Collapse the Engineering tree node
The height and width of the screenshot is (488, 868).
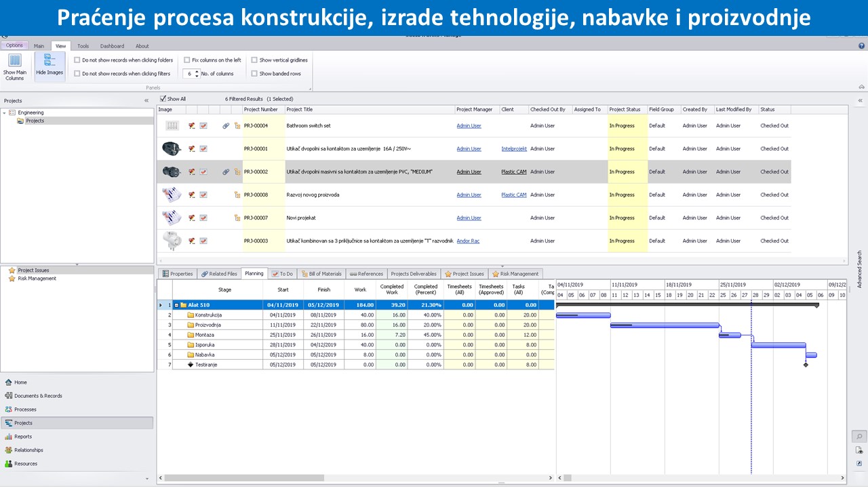5,113
